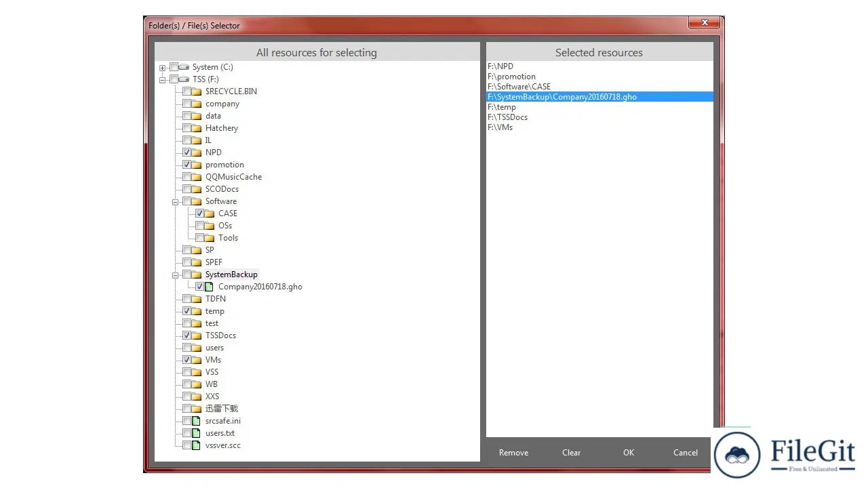Click the vssver.scc file icon
The height and width of the screenshot is (488, 868).
[196, 445]
